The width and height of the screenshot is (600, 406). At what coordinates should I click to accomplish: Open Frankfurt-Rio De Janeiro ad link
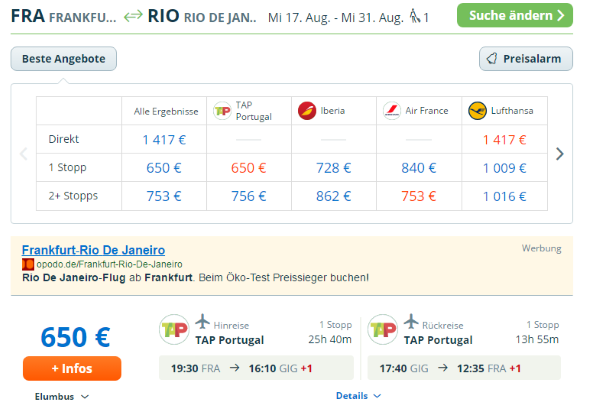tap(93, 250)
